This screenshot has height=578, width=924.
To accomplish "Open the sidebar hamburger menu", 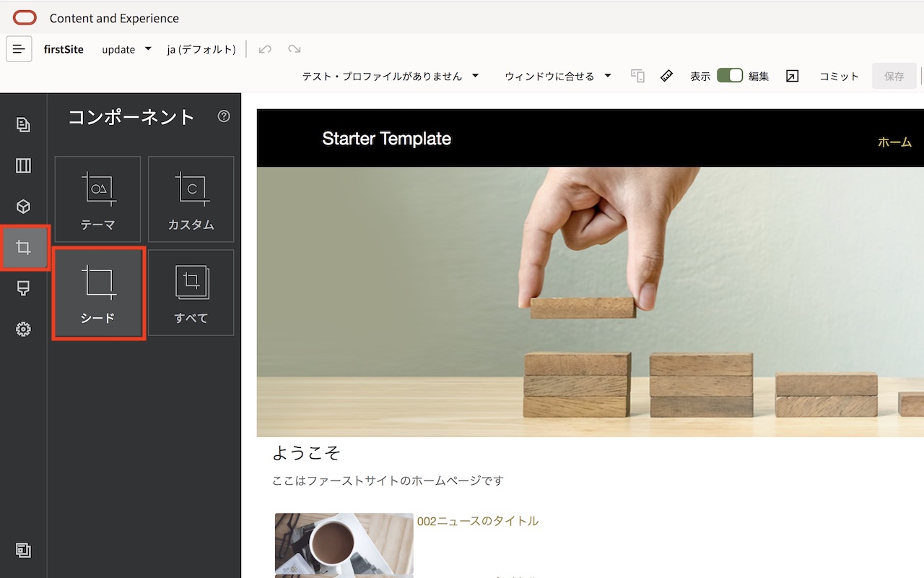I will pos(19,49).
